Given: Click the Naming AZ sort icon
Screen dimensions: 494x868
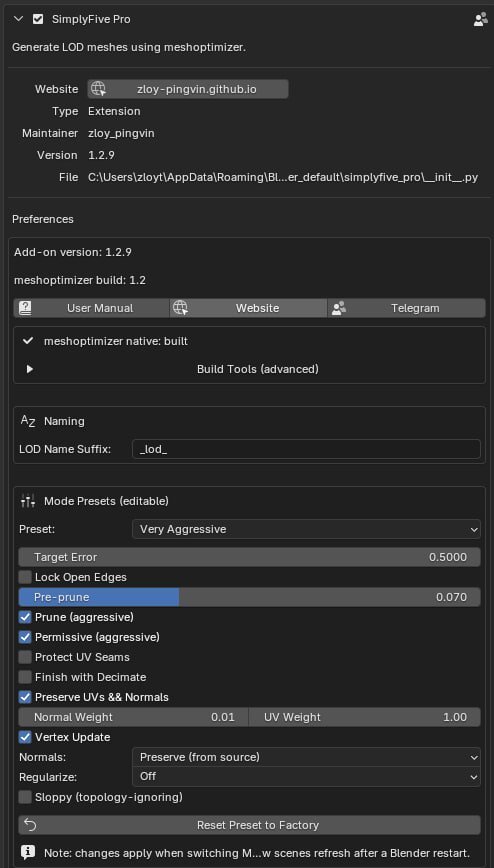Looking at the screenshot, I should pyautogui.click(x=28, y=421).
